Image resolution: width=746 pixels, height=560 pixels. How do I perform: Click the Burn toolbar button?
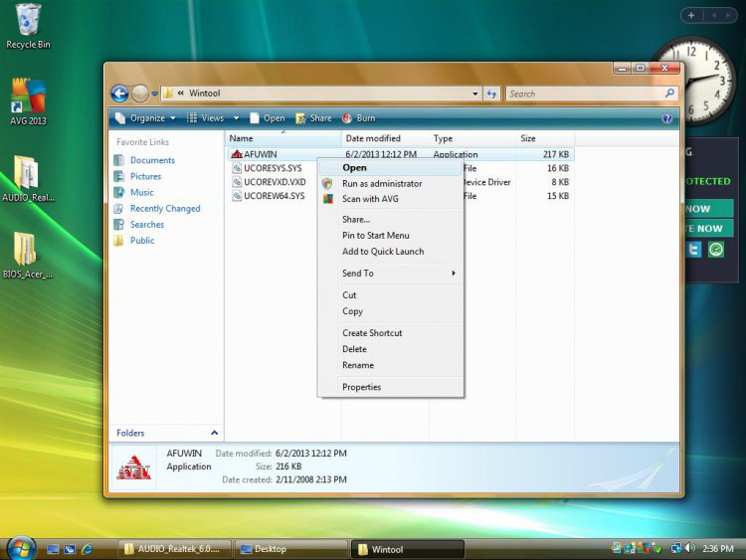point(359,118)
